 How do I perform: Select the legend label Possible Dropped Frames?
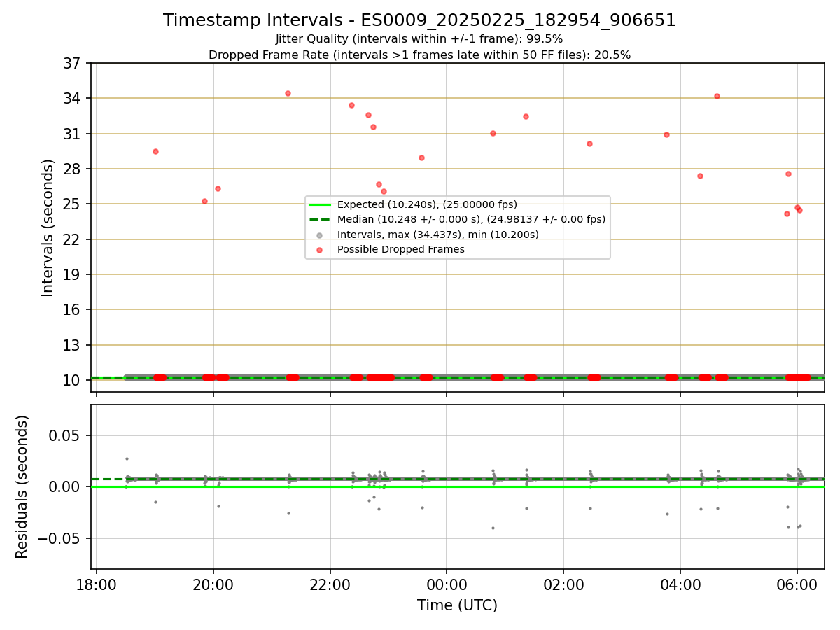pyautogui.click(x=401, y=250)
